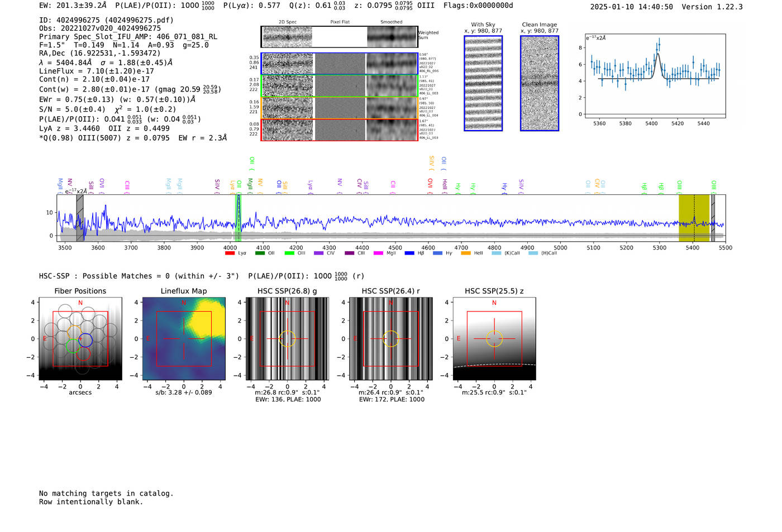Click the Gaussian emission line fit plot
Image resolution: width=782 pixels, height=532 pixels.
coord(655,76)
